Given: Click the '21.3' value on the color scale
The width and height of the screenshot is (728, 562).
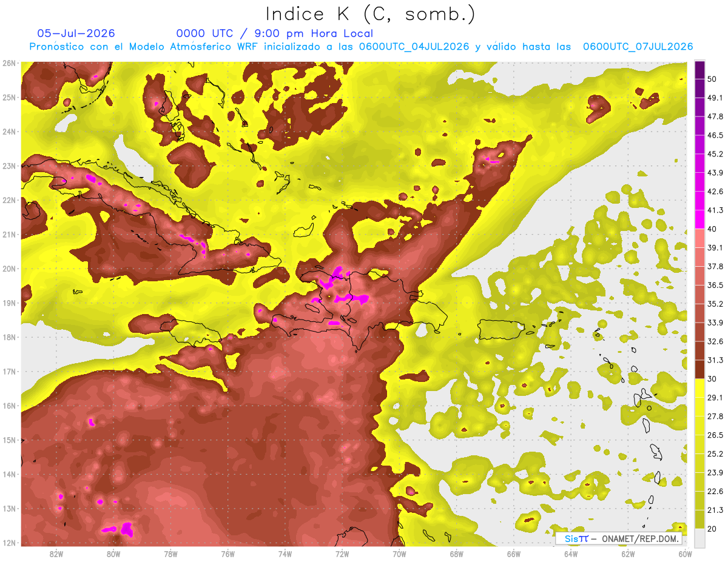Looking at the screenshot, I should click(715, 510).
